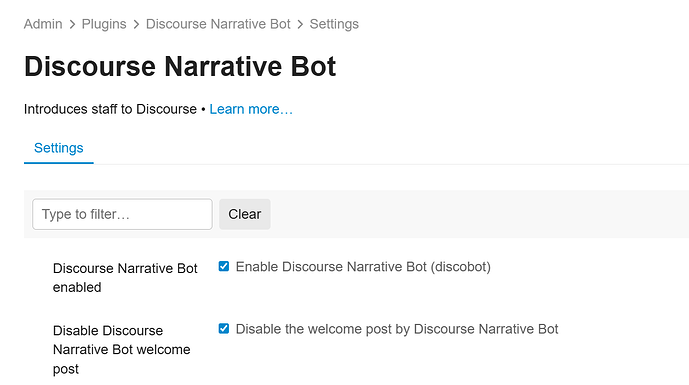Uncheck the disable welcome post checkbox
The height and width of the screenshot is (385, 689).
(x=224, y=329)
